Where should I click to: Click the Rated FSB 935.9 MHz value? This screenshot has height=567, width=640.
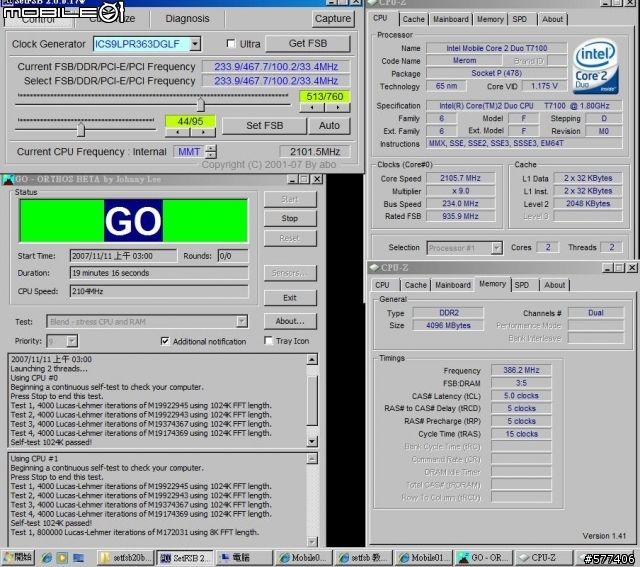pos(460,216)
